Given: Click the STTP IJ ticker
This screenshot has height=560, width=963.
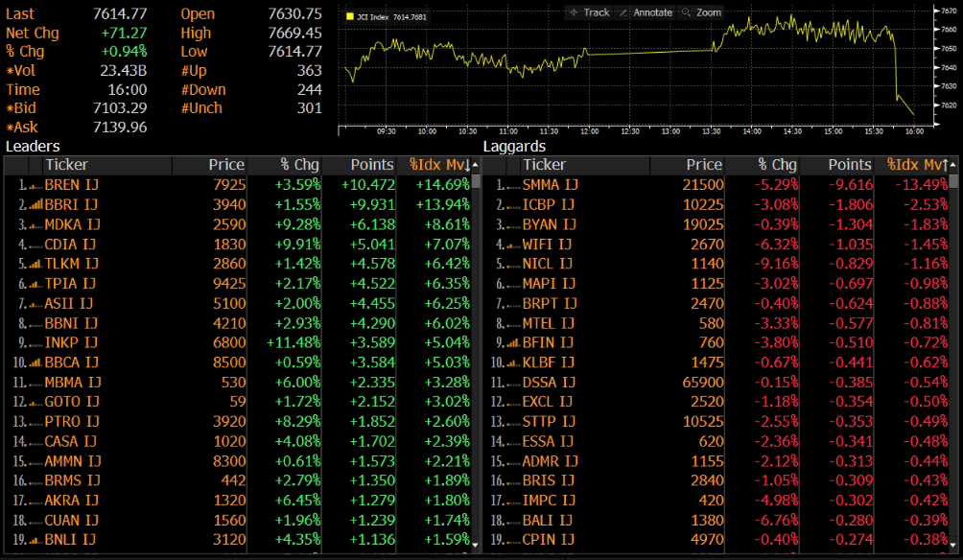Looking at the screenshot, I should pos(549,422).
